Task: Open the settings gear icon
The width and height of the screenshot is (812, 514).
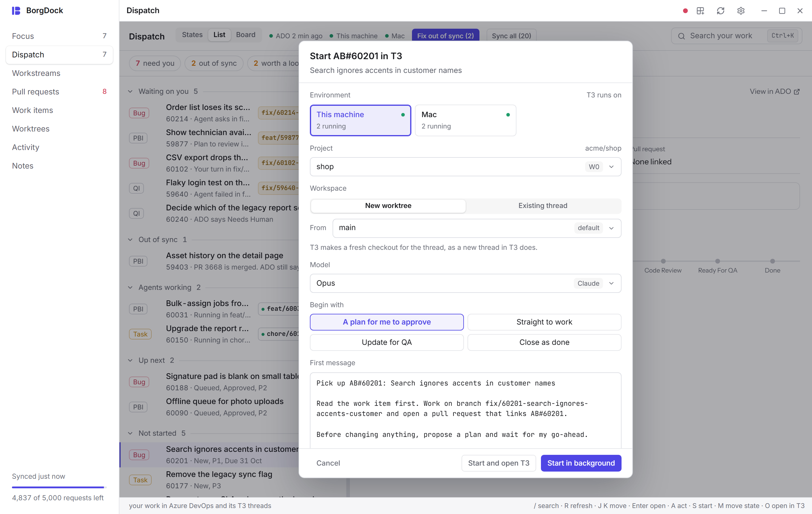Action: (741, 11)
